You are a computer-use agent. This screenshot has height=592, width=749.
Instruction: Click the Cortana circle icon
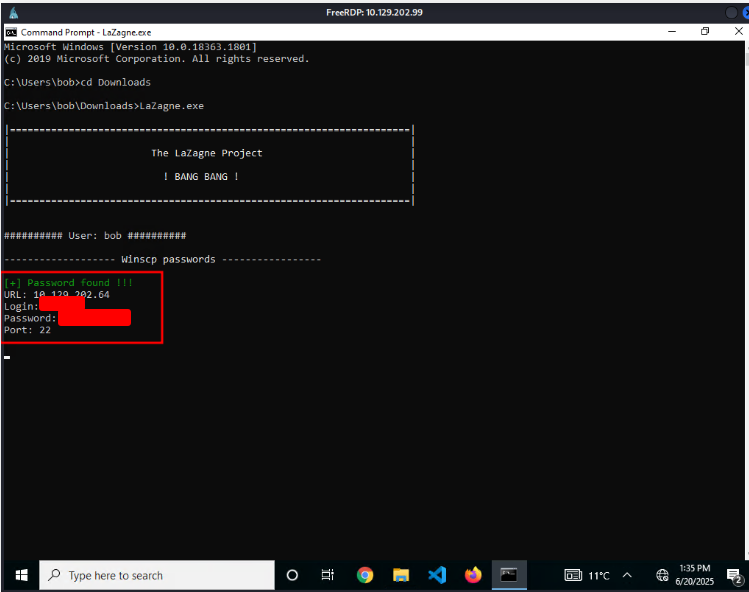pyautogui.click(x=292, y=575)
